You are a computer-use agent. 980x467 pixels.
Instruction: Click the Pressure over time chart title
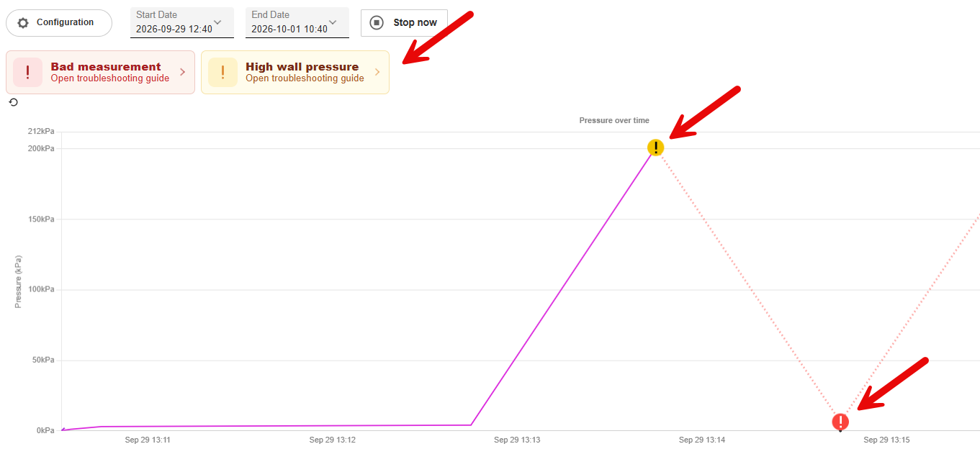point(614,120)
